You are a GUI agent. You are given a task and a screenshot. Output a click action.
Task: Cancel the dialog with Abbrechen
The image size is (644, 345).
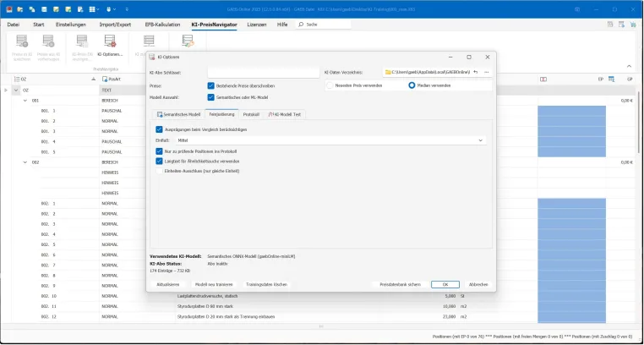(x=478, y=284)
